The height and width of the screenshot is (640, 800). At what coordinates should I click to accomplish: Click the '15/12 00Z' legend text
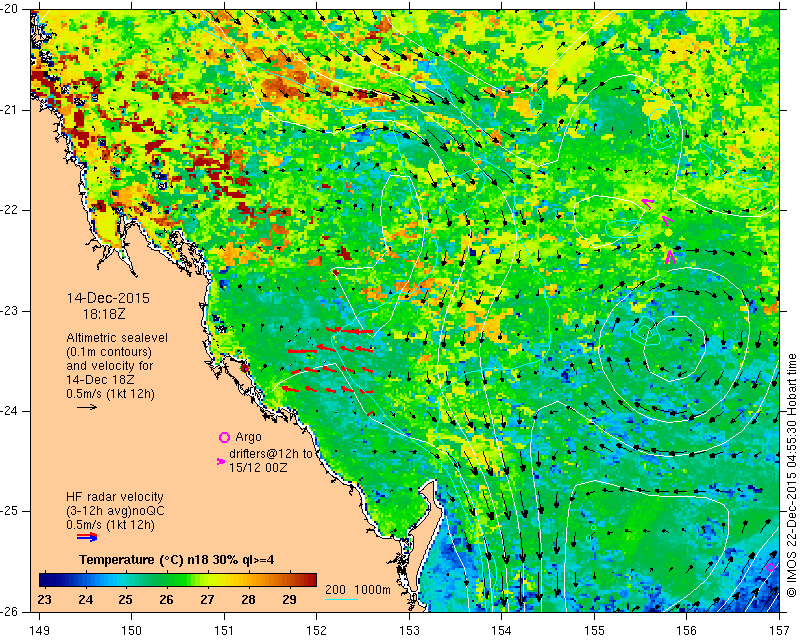click(x=258, y=467)
